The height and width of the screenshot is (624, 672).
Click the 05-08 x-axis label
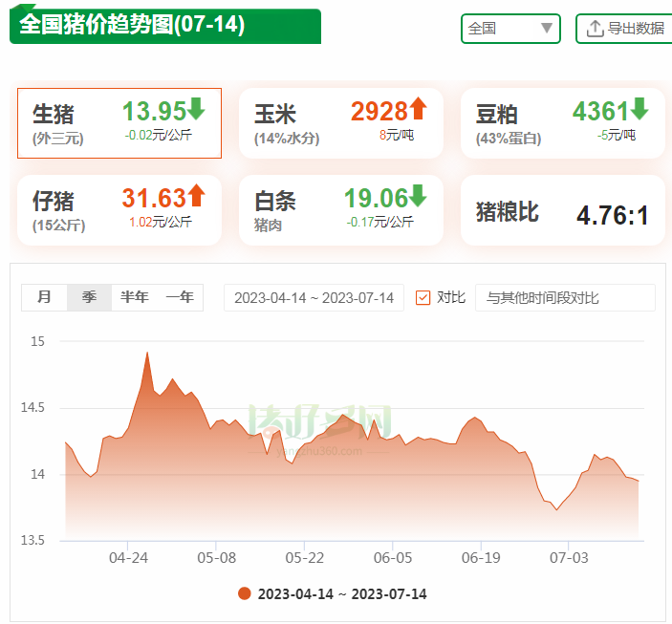pos(216,557)
